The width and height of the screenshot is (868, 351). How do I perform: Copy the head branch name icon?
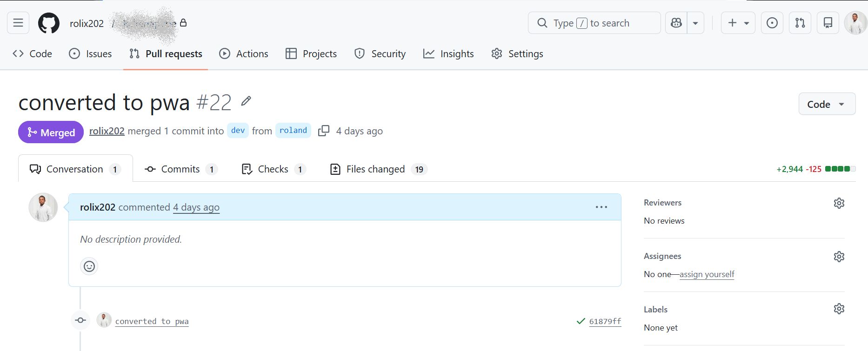(x=324, y=131)
